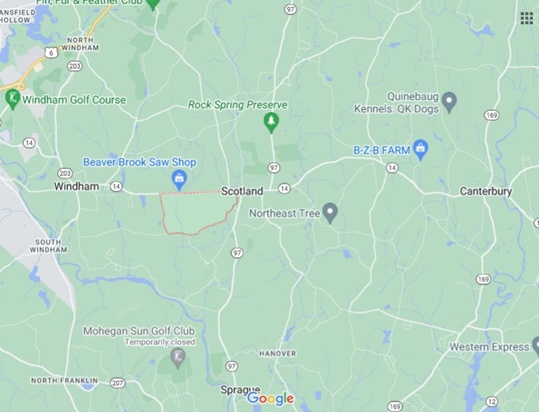Click the Beaver Brook Saw Shop shopping pin
The image size is (539, 412).
pos(179,180)
